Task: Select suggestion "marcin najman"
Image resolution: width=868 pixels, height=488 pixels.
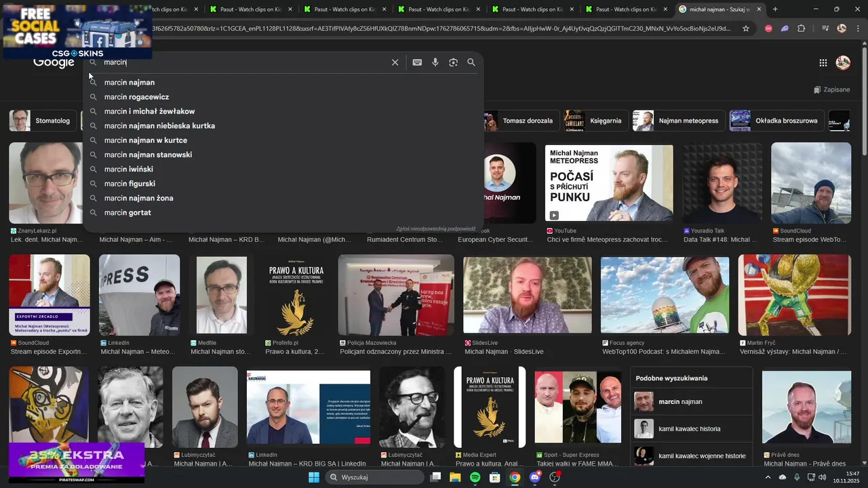Action: [284, 82]
